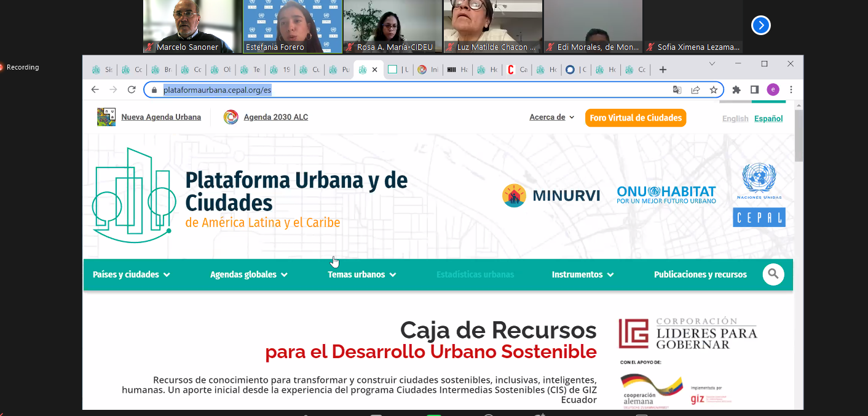
Task: Reload the page with the refresh icon
Action: point(132,90)
